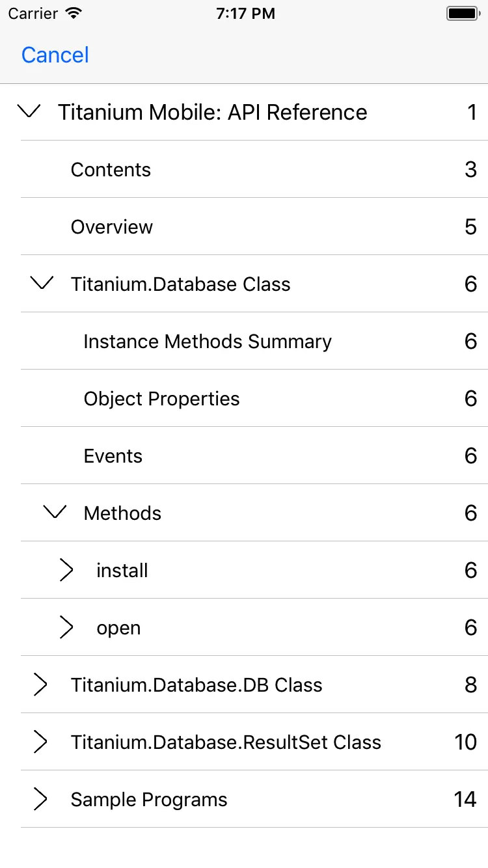Expand the install method entry
Viewport: 488px width, 868px height.
[x=66, y=570]
